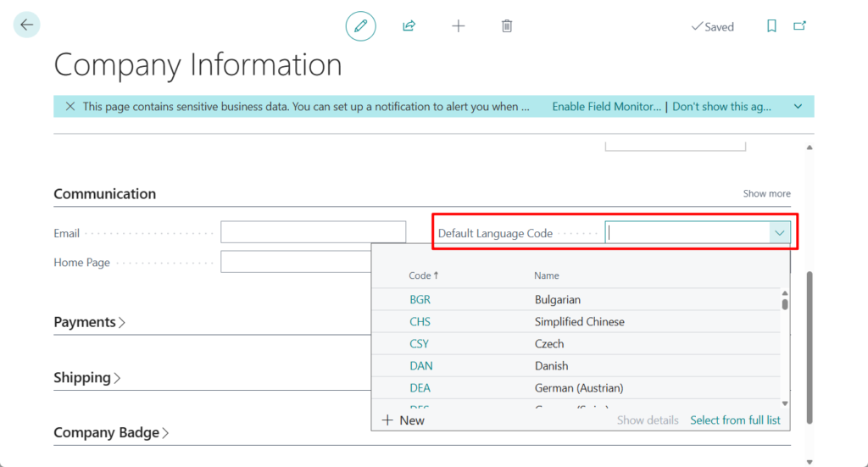Open page in new window icon

click(799, 26)
